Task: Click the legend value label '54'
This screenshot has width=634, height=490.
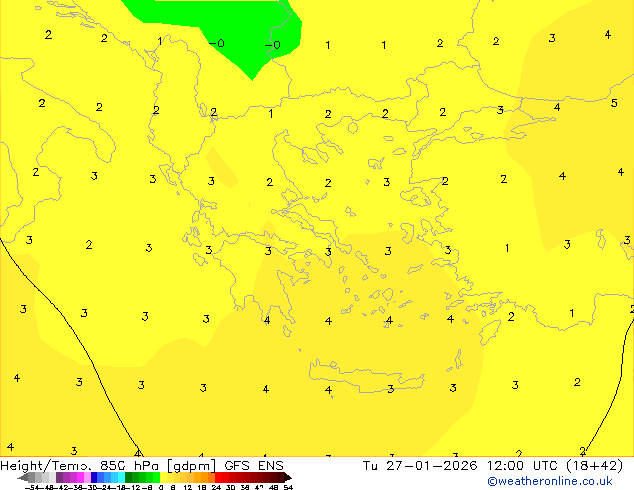Action: tap(288, 488)
